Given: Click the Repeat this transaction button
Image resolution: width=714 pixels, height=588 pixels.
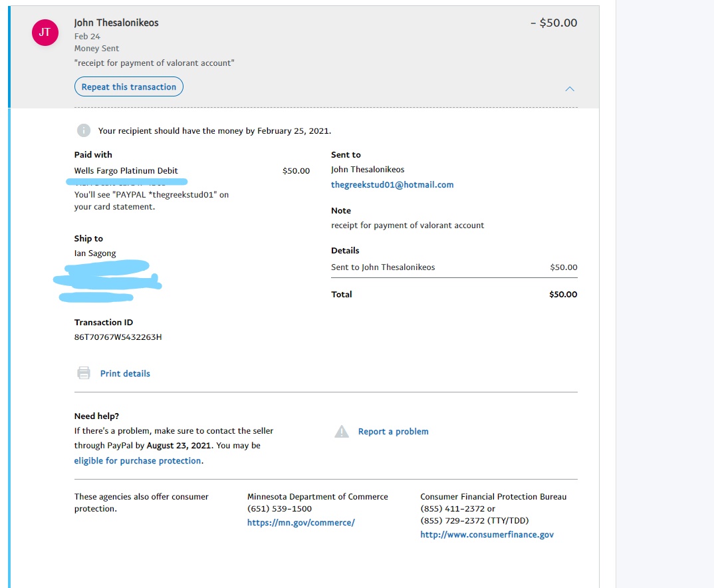Looking at the screenshot, I should (128, 86).
